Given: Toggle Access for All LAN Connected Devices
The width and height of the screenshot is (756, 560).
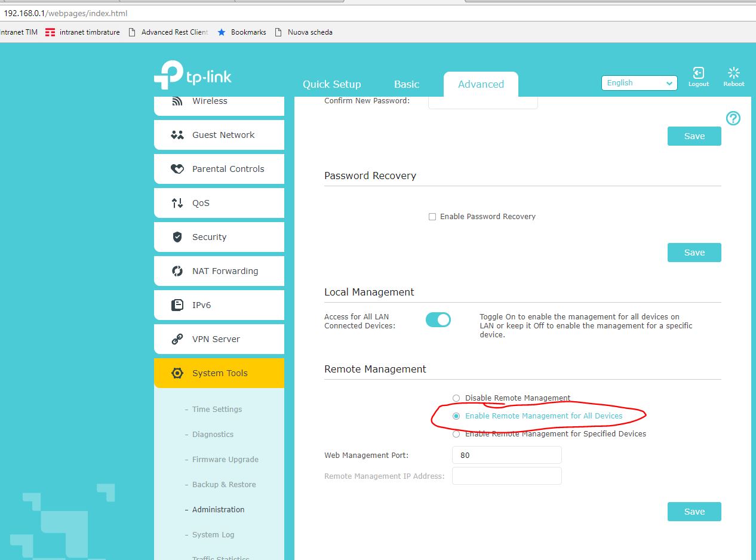Looking at the screenshot, I should 438,320.
